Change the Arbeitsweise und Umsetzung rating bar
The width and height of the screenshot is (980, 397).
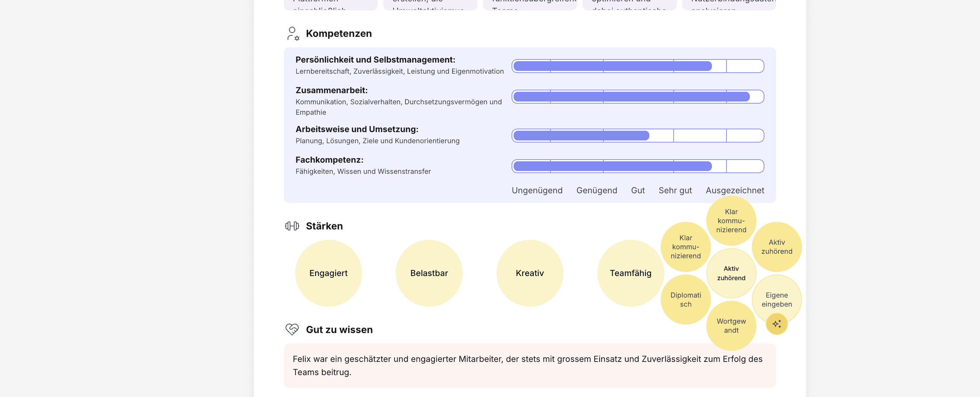[x=637, y=136]
